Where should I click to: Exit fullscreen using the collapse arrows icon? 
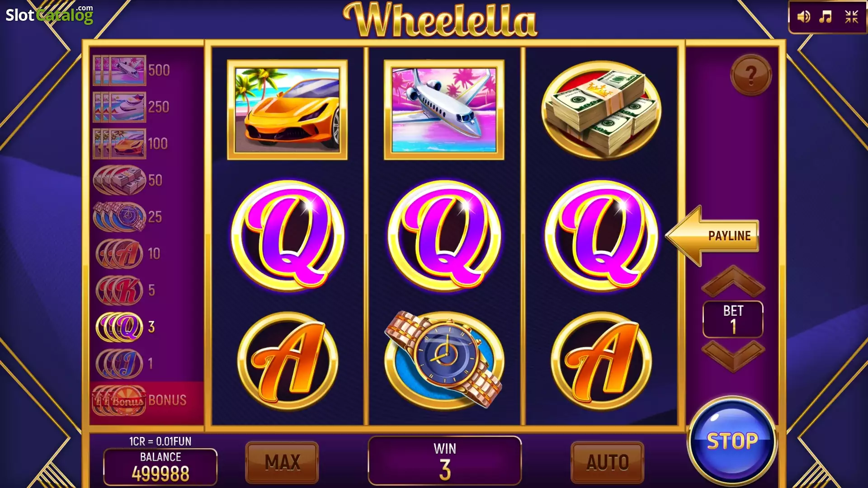(852, 17)
